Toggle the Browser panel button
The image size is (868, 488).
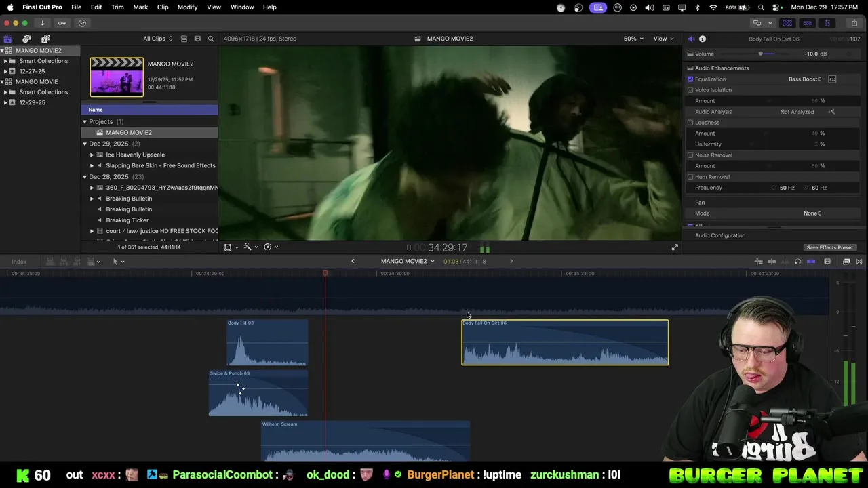[787, 23]
